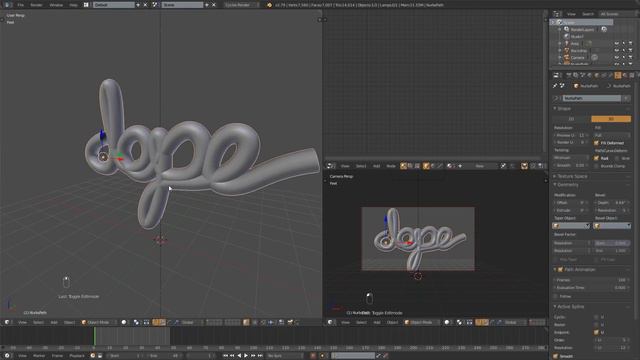Open the File menu in top bar
Screen dimensions: 640x360
tap(20, 5)
